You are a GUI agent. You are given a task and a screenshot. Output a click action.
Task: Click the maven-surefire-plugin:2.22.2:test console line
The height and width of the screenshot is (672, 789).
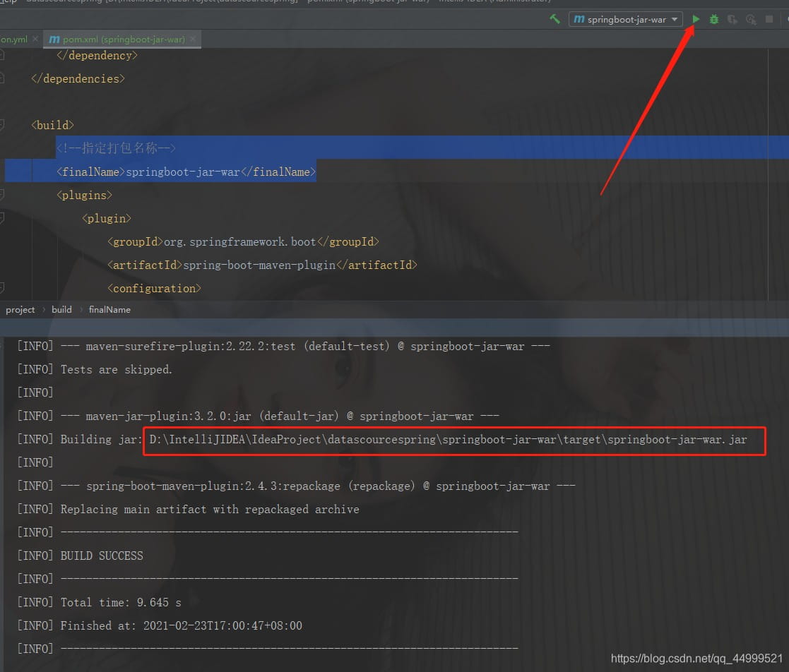305,347
